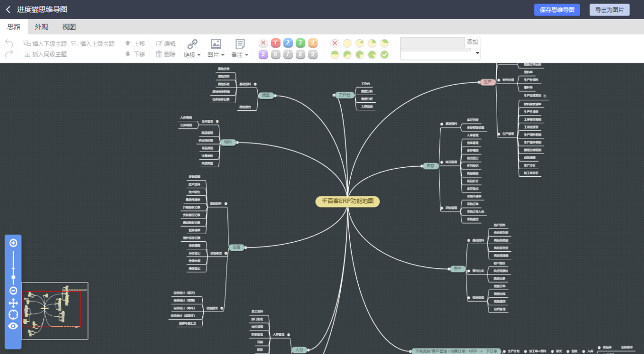Collapse the 库存 branch toggle circle
The width and height of the screenshot is (644, 354).
tap(421, 166)
